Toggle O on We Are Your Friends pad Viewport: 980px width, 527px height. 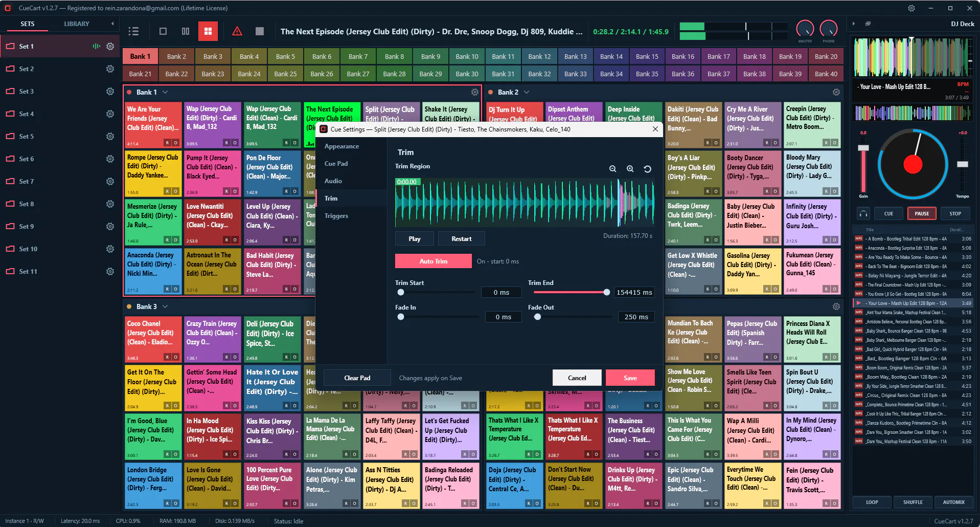[175, 143]
